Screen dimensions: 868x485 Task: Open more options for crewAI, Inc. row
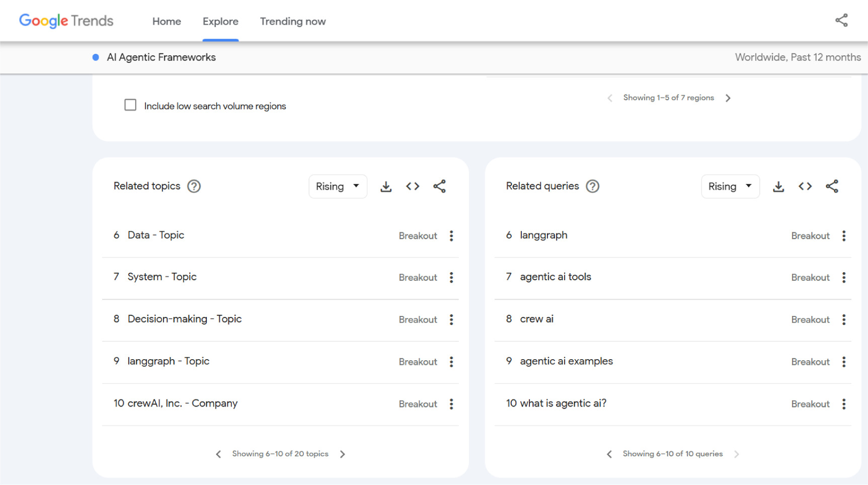point(451,404)
